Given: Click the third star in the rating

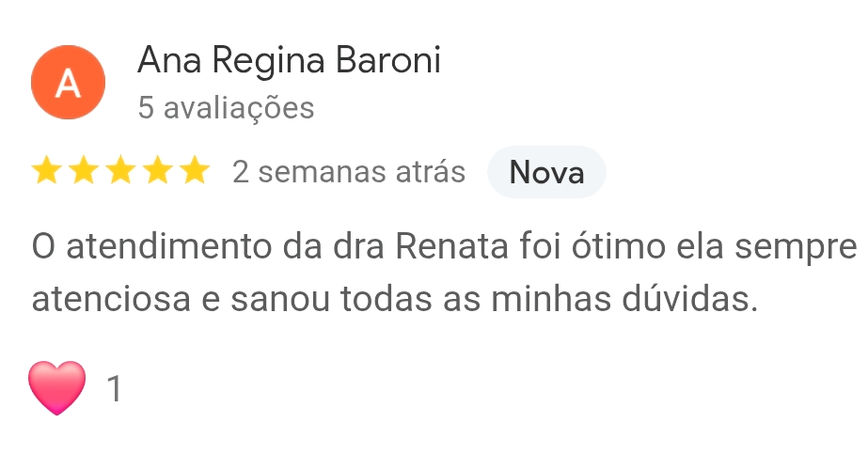Looking at the screenshot, I should 119,172.
